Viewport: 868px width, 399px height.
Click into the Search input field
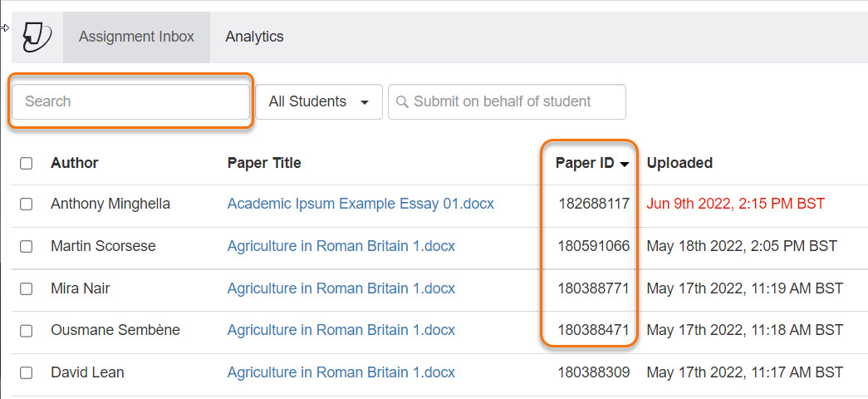[x=130, y=101]
